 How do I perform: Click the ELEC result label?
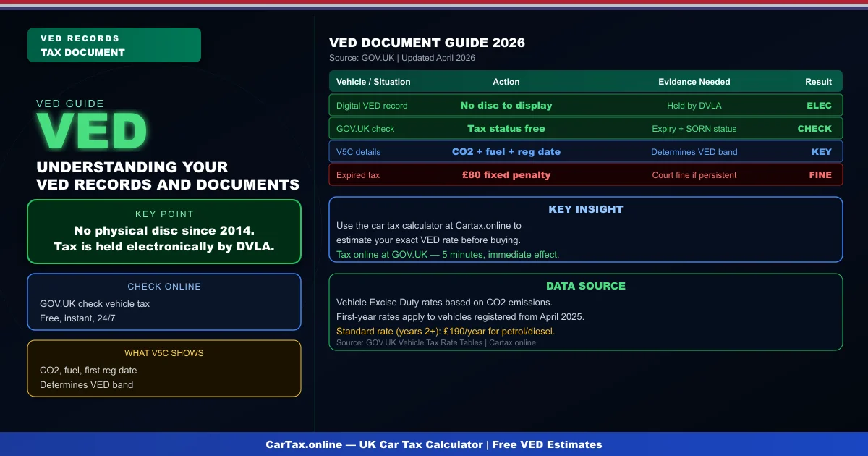(x=819, y=106)
